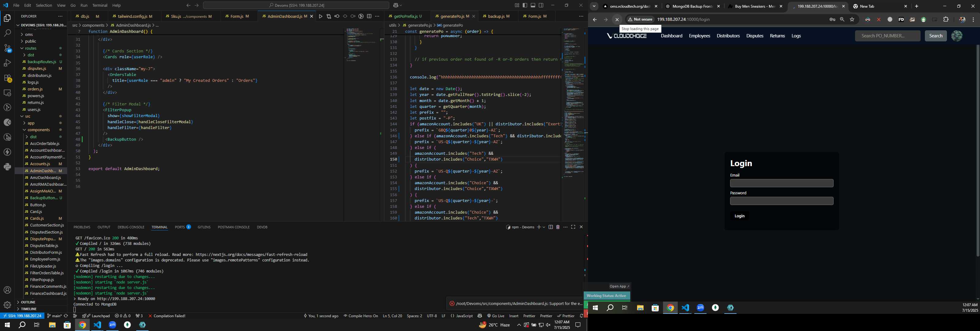980x331 pixels.
Task: Open Remote Explorer in the activity bar
Action: pos(7,93)
